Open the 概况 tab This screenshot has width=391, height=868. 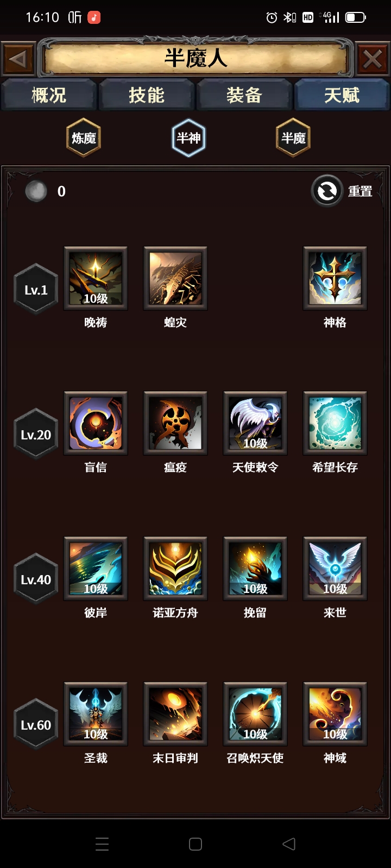click(x=49, y=95)
